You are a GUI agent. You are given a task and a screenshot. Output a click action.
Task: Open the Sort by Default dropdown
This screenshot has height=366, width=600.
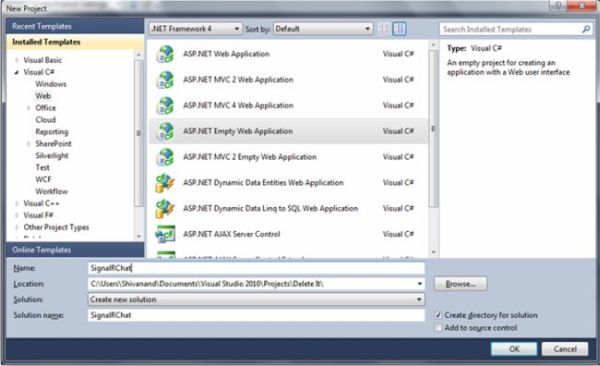point(323,29)
